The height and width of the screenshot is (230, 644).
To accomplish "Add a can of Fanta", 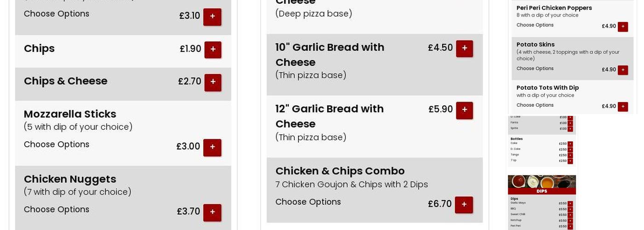I will pos(570,123).
